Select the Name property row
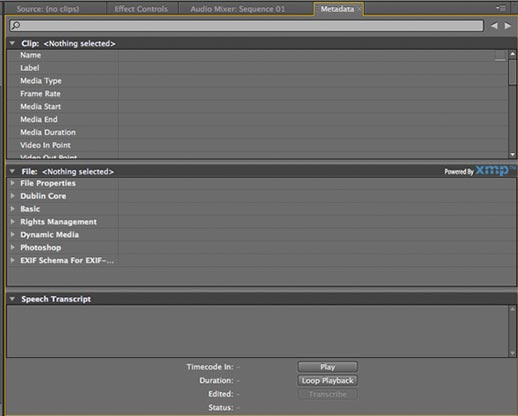The image size is (518, 416). click(x=257, y=55)
